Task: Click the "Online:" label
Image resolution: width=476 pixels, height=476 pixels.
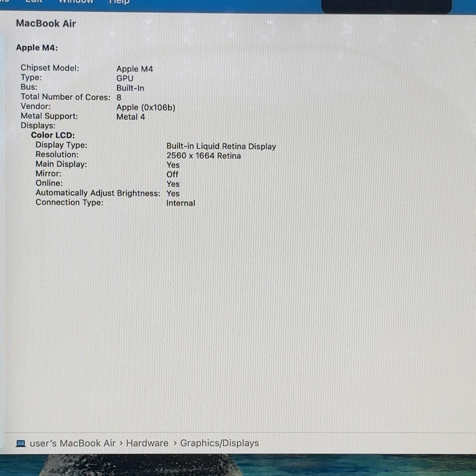Action: [x=49, y=183]
